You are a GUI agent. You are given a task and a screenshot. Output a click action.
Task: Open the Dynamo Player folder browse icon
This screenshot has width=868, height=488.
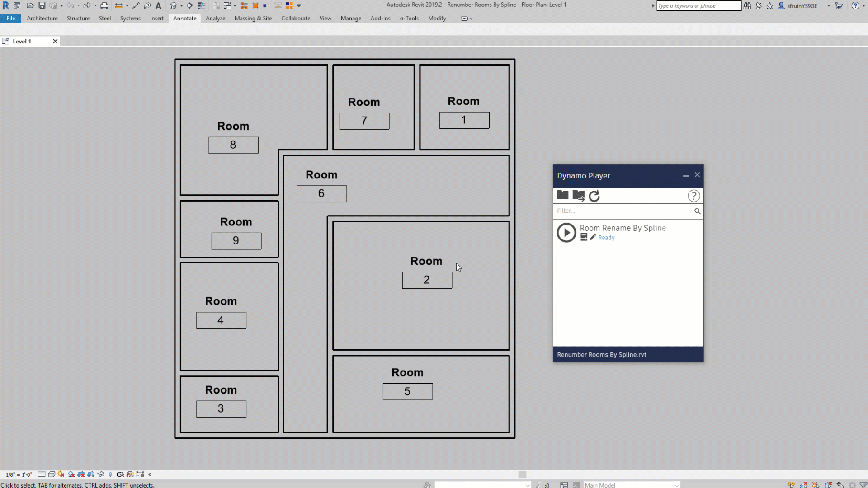pos(562,195)
